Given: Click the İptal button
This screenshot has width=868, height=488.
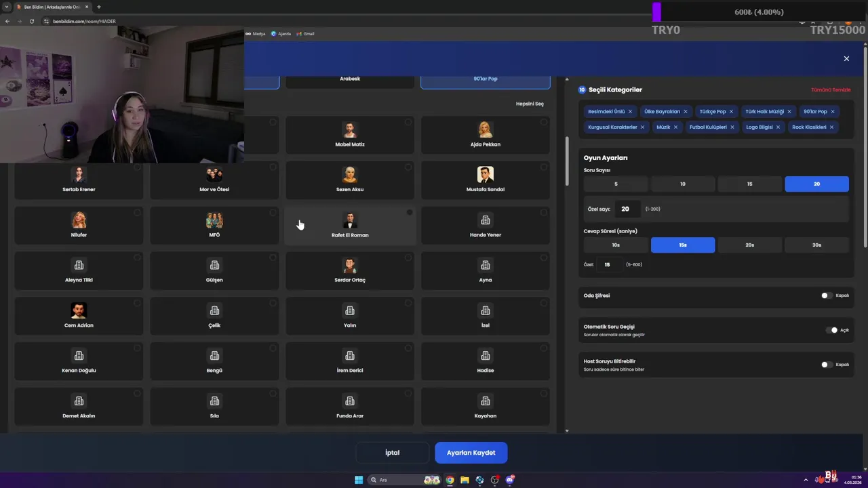Looking at the screenshot, I should (393, 453).
